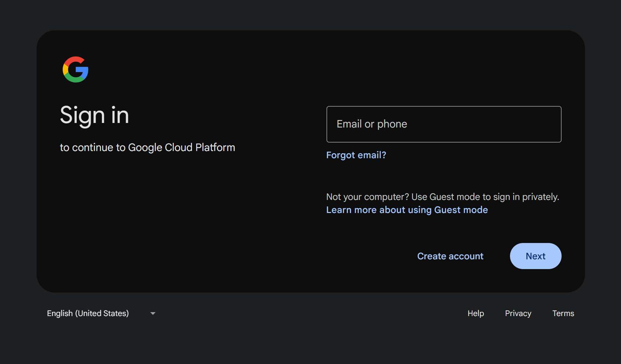Viewport: 621px width, 364px height.
Task: Click "to continue to Google Cloud Platform" subtitle
Action: (x=147, y=147)
